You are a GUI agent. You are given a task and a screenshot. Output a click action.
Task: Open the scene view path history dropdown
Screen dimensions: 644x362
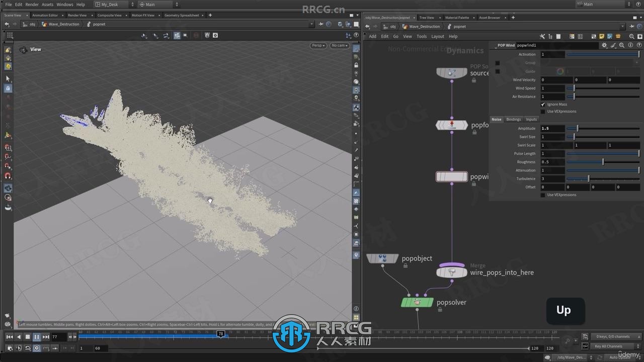point(312,24)
